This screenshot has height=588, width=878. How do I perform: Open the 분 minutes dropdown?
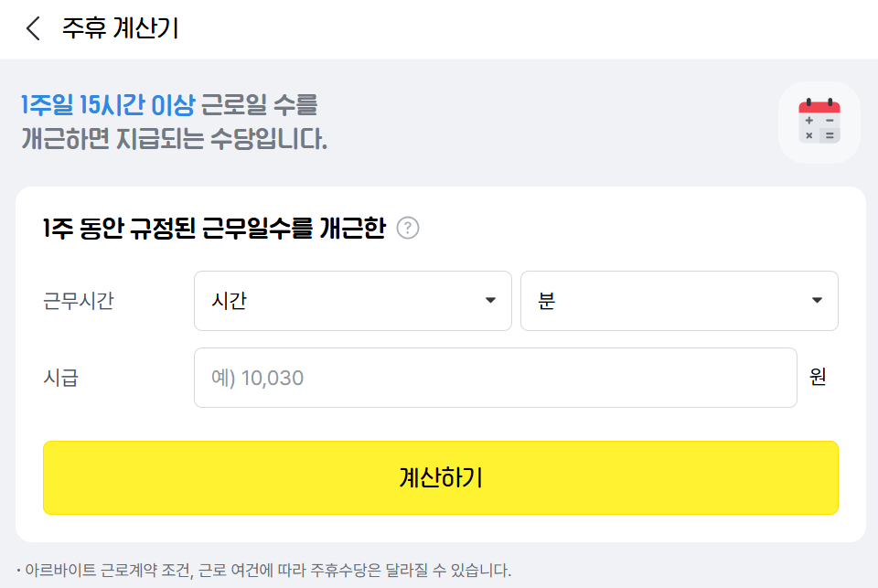coord(680,300)
